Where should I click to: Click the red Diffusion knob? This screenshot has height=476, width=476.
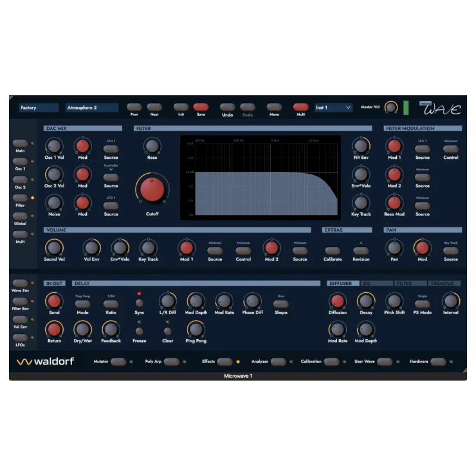[x=337, y=301]
